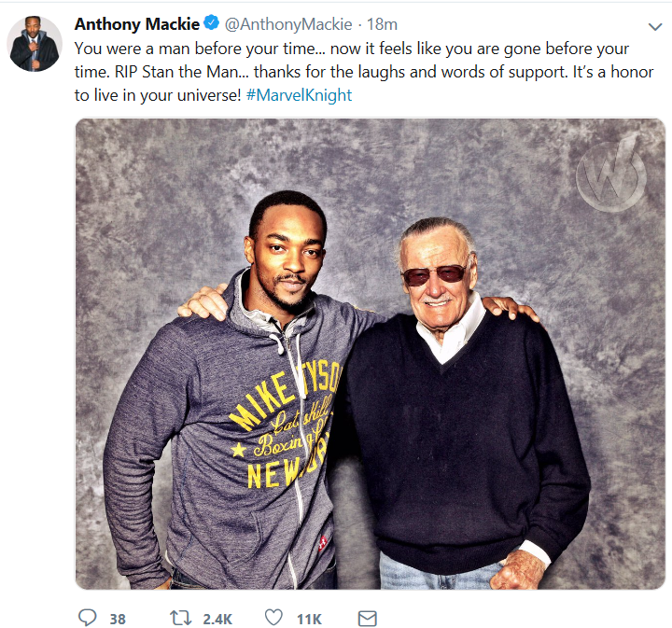Image resolution: width=672 pixels, height=628 pixels.
Task: Click the yellow Mike Tyson hoodie lettering
Action: 285,426
